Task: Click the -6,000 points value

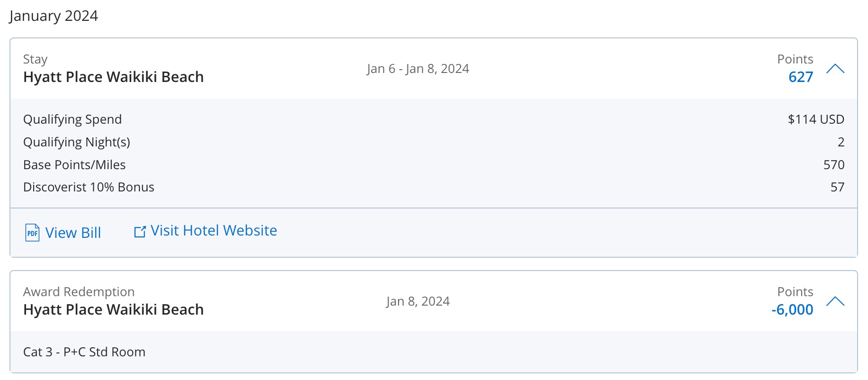Action: point(792,309)
